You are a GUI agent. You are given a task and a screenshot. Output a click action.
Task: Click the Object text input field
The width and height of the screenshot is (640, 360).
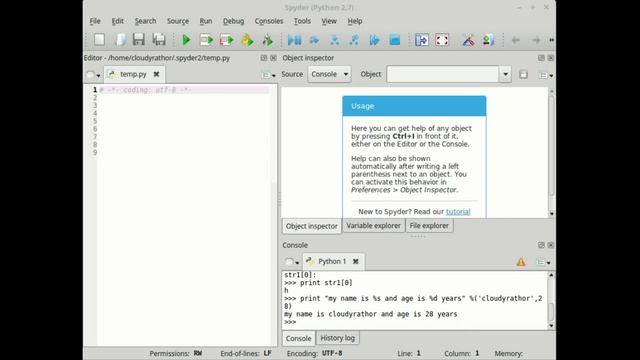(x=443, y=74)
